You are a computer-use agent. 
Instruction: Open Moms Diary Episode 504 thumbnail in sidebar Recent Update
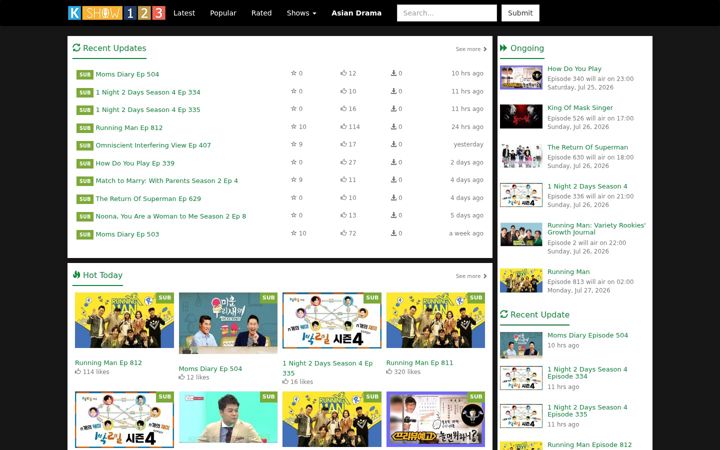pyautogui.click(x=521, y=344)
